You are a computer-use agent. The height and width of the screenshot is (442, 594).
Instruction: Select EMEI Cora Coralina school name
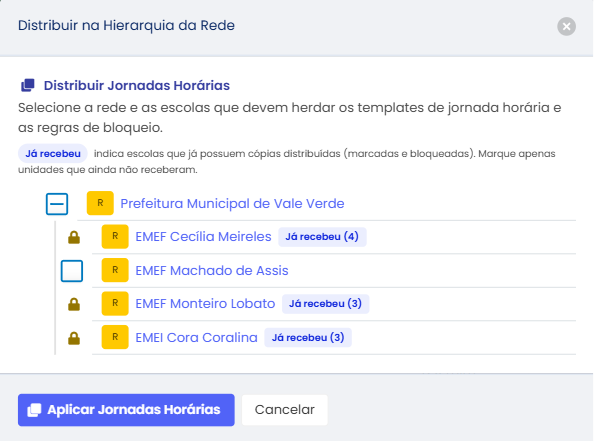197,337
